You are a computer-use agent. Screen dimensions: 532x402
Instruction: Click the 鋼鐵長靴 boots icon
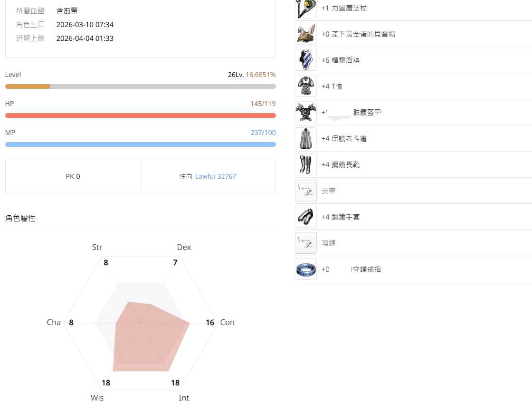coord(306,165)
